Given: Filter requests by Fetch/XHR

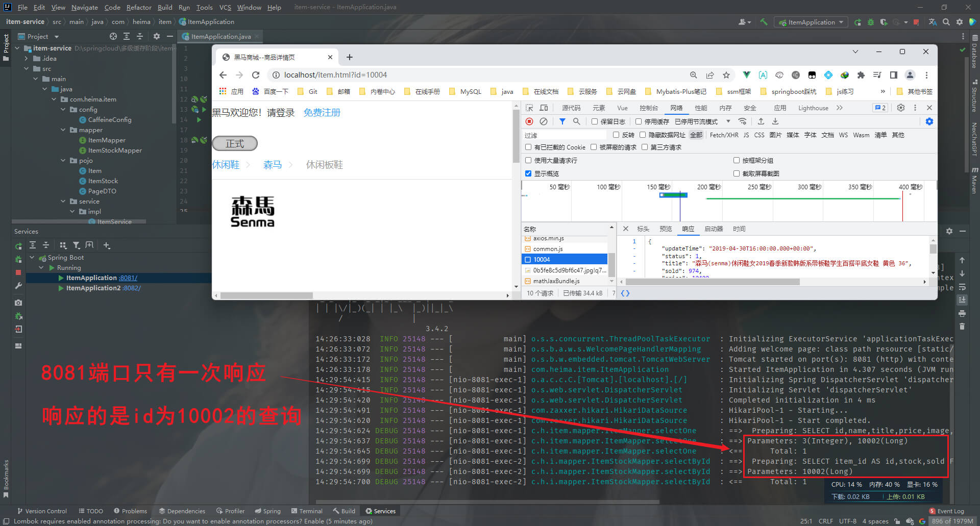Looking at the screenshot, I should (724, 135).
